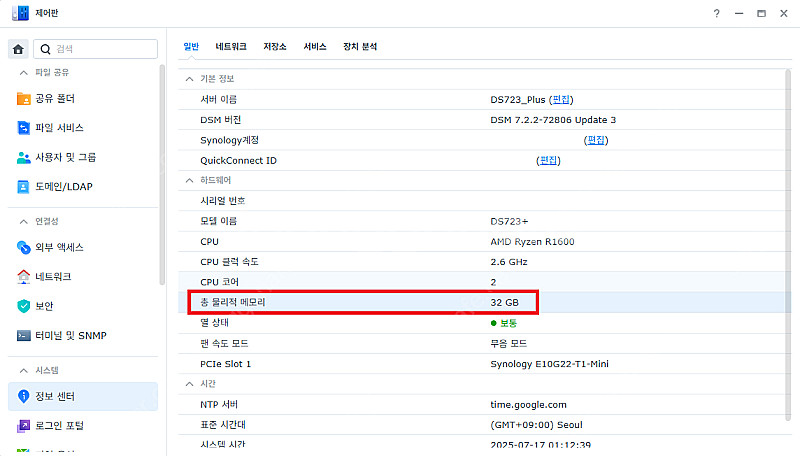Click 편집 link next to DS723_Plus
Image resolution: width=800 pixels, height=456 pixels.
tap(561, 99)
